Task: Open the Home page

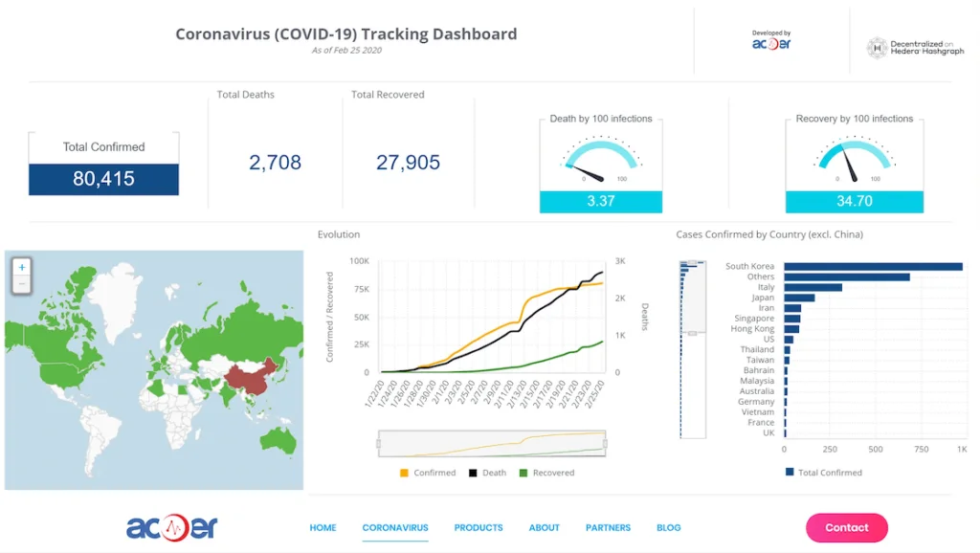Action: pos(323,527)
